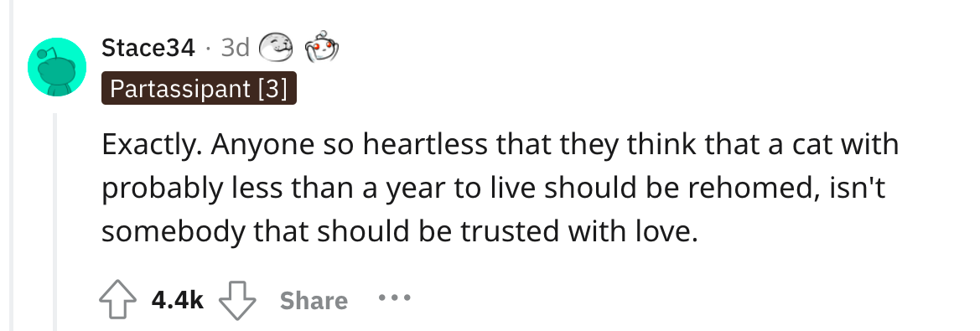Image resolution: width=980 pixels, height=331 pixels.
Task: Open the three-dot more options menu
Action: coord(394,298)
